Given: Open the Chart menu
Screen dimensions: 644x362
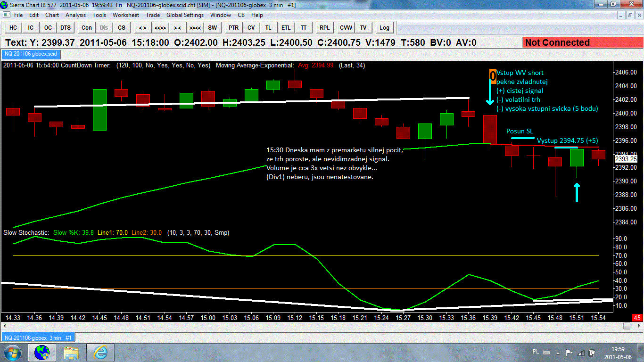Looking at the screenshot, I should [52, 15].
